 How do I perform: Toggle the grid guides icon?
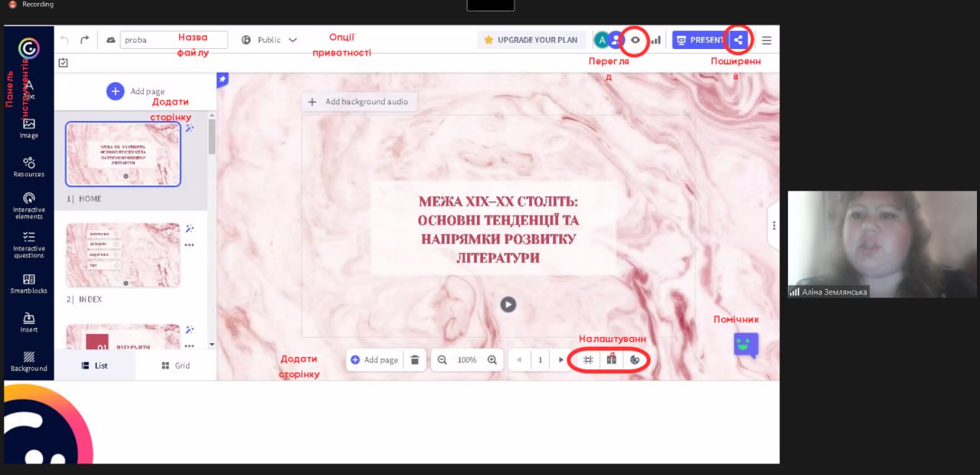(x=588, y=359)
